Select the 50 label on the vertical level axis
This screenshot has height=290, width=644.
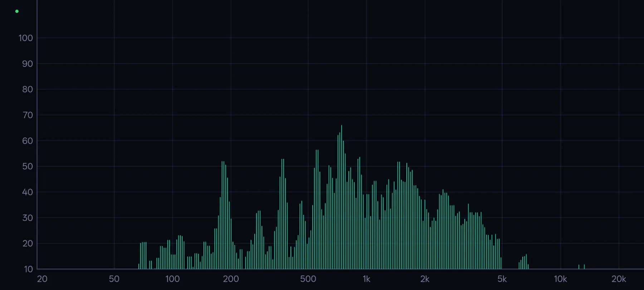(28, 166)
